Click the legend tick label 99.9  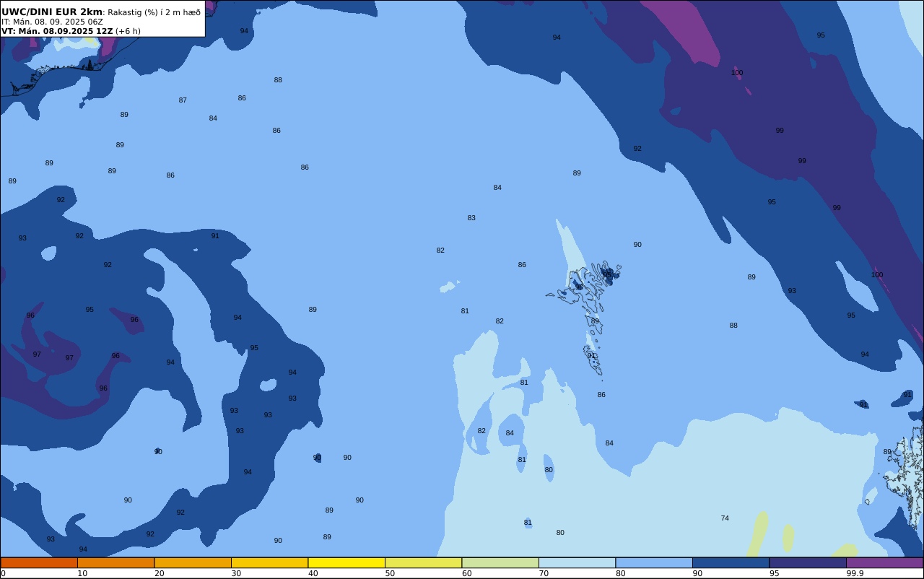(x=855, y=573)
